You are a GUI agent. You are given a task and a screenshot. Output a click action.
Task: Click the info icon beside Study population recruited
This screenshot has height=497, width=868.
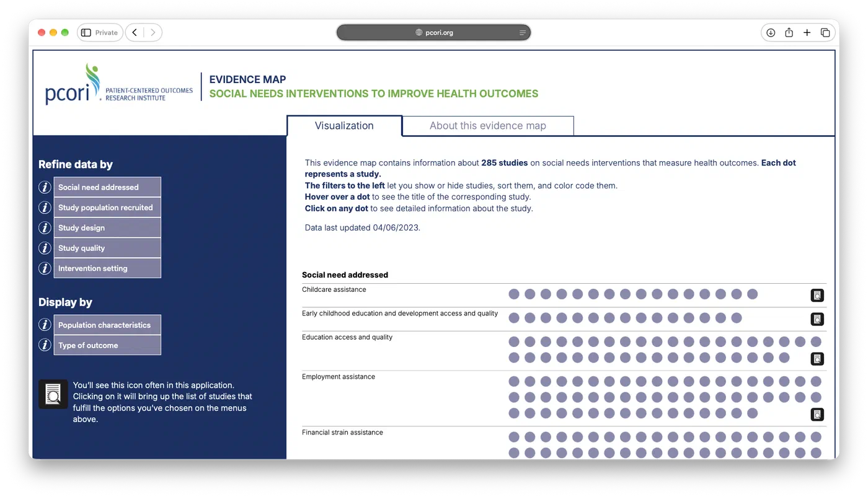pyautogui.click(x=45, y=208)
